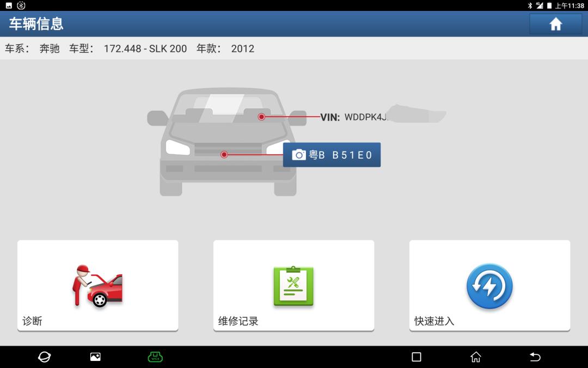The image size is (588, 368).
Task: Tap the Home icon in the blue title bar
Action: click(x=555, y=24)
